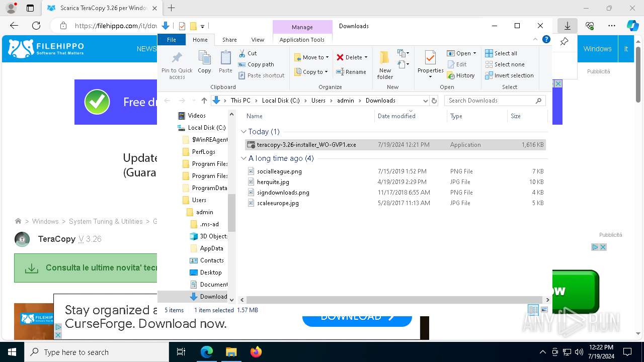This screenshot has width=644, height=362.
Task: Click in Search Downloads field
Action: tap(495, 101)
